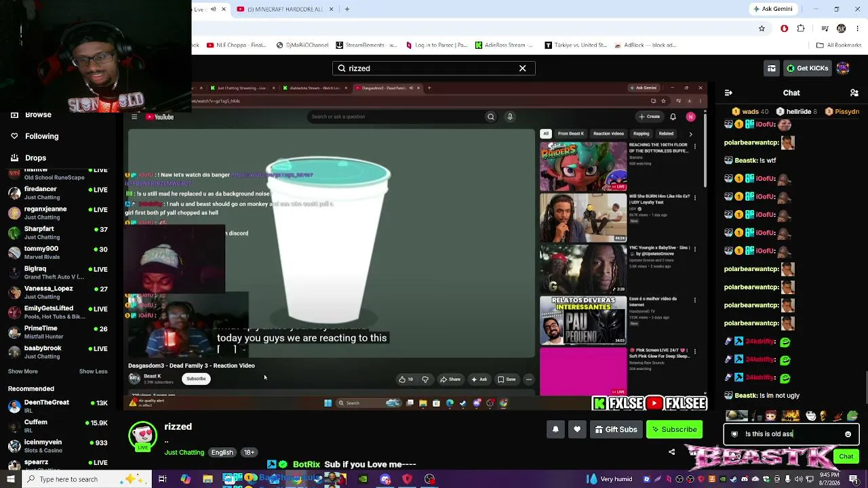This screenshot has height=488, width=868.
Task: Click Save under the YouTube video
Action: coord(507,380)
